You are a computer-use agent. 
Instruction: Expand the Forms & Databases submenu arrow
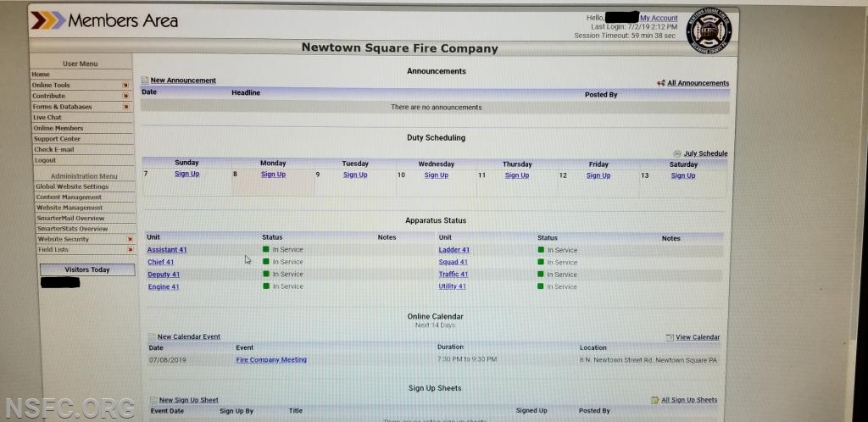point(125,106)
